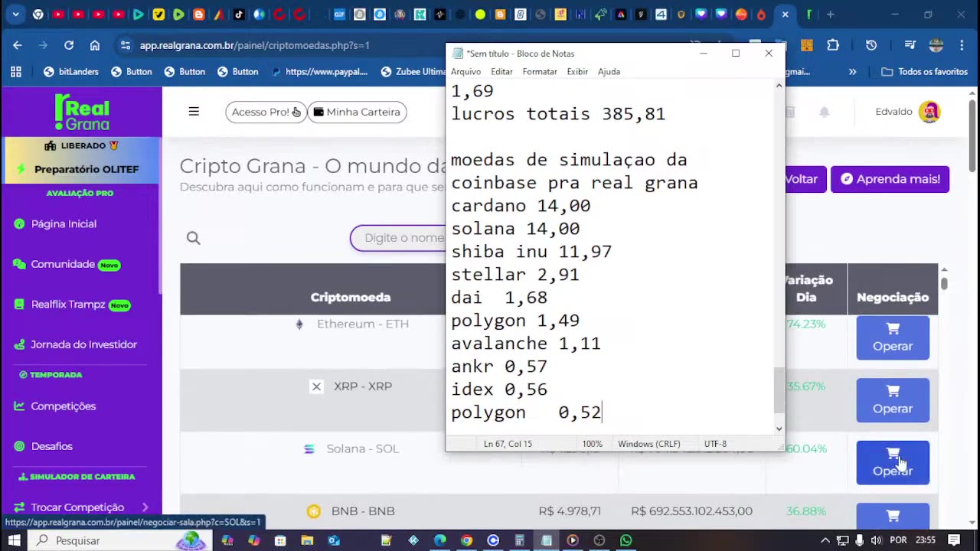Click the search magnifier icon on Cripto Grana page
Screen dimensions: 980x551
194,238
